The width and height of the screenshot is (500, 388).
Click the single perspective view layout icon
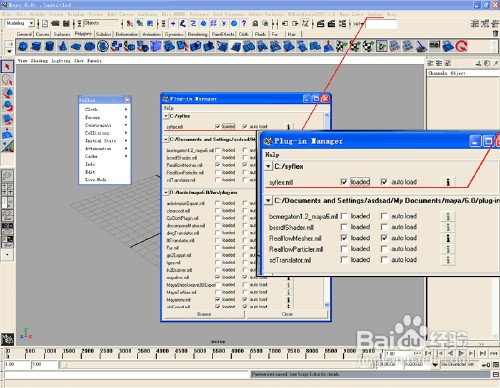pos(7,175)
